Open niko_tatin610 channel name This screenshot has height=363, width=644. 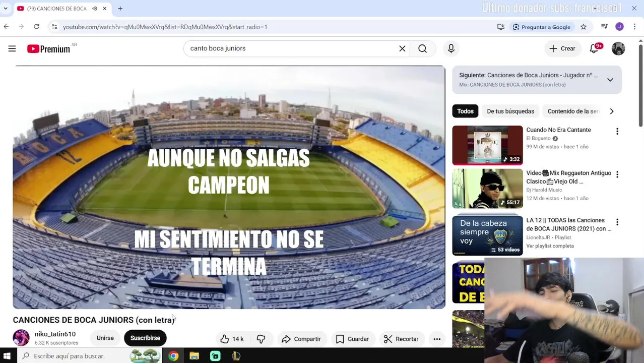point(55,334)
